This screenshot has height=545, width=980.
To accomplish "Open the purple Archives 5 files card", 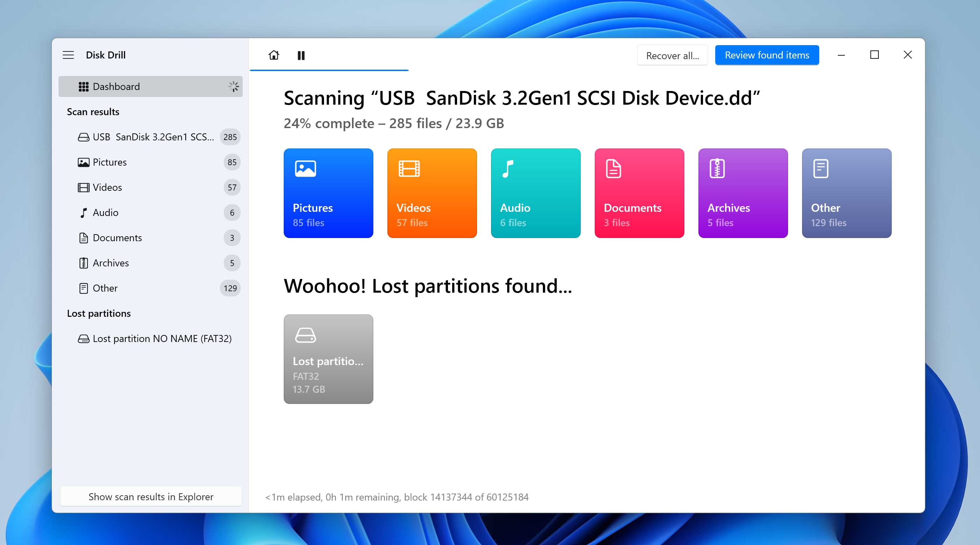I will point(743,193).
